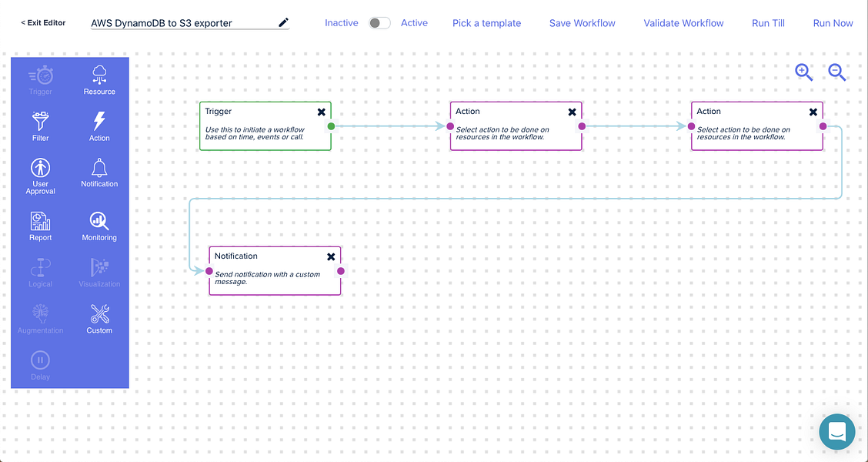Zoom out on the workflow canvas
868x462 pixels.
click(x=837, y=72)
